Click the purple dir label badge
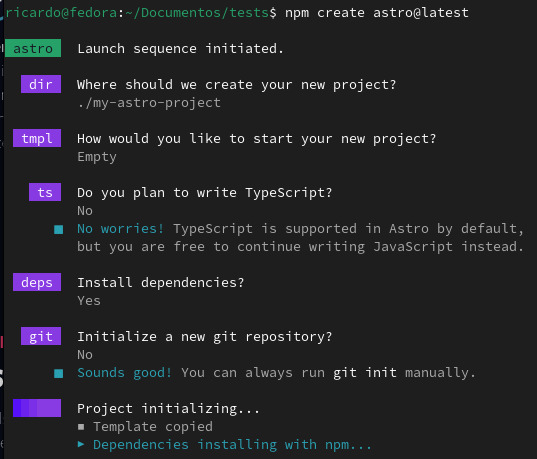Screen dimensions: 537x459 [41, 84]
